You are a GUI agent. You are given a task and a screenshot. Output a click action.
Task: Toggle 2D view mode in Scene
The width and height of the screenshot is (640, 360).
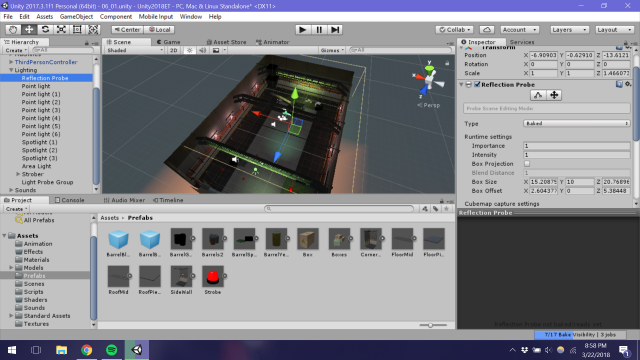coord(173,50)
